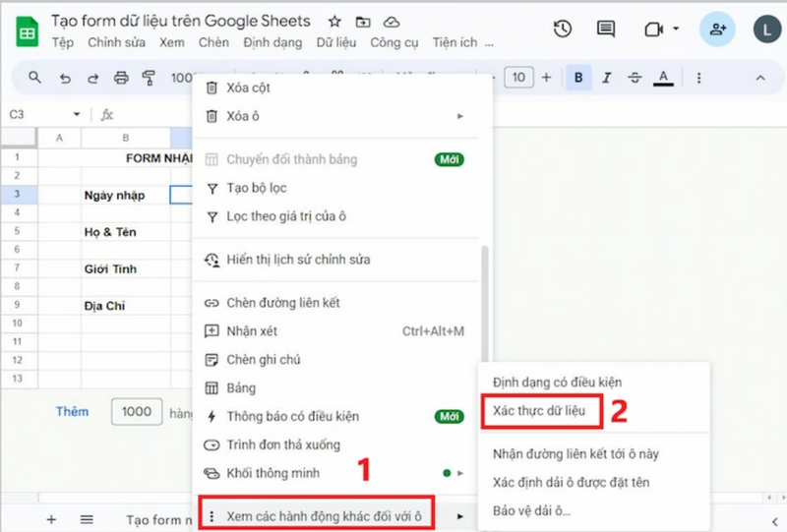This screenshot has height=532, width=787.
Task: Open version history clock icon
Action: [x=562, y=29]
